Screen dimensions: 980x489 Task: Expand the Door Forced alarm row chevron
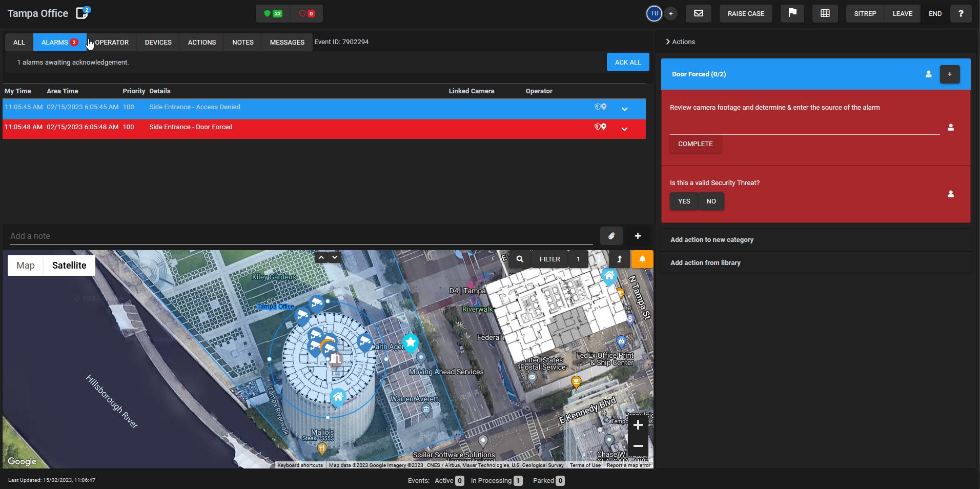[x=624, y=129]
